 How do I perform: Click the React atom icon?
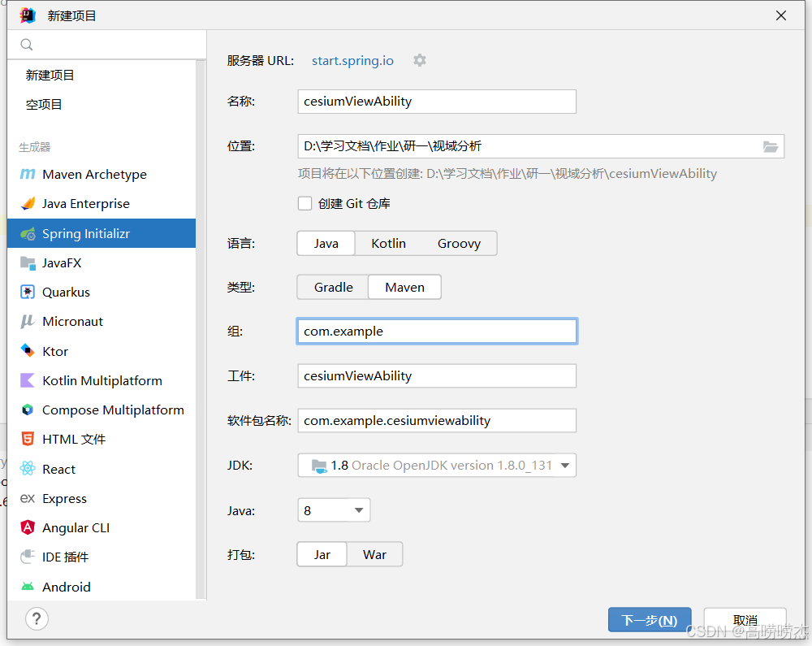[28, 469]
